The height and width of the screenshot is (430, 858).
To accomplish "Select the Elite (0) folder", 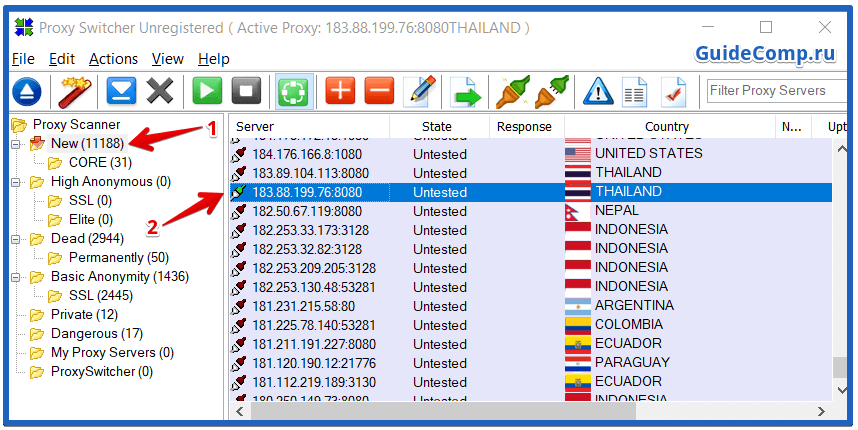I will [x=91, y=219].
